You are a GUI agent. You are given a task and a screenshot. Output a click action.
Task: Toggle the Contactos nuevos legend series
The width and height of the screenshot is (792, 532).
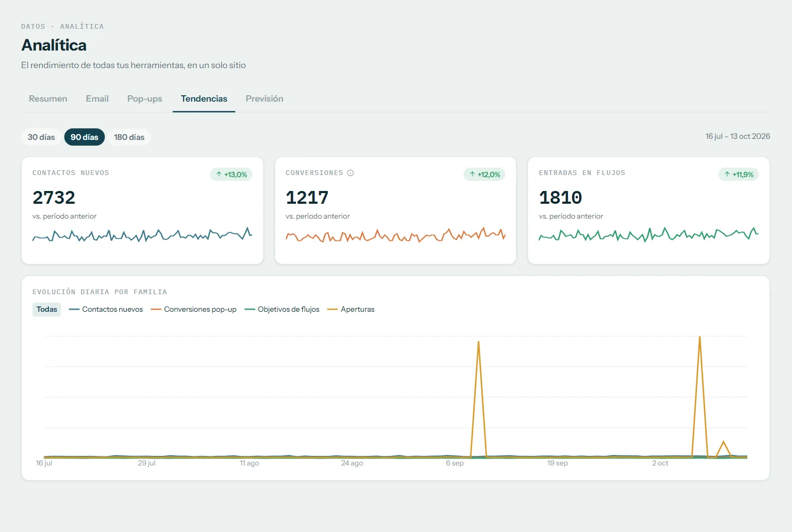click(106, 310)
